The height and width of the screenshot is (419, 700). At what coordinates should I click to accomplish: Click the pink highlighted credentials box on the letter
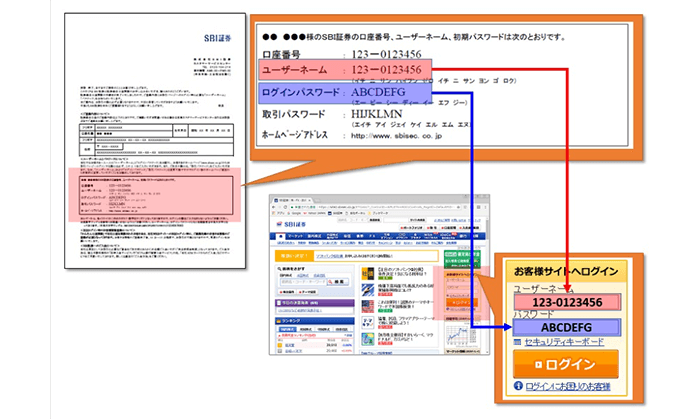coord(154,195)
